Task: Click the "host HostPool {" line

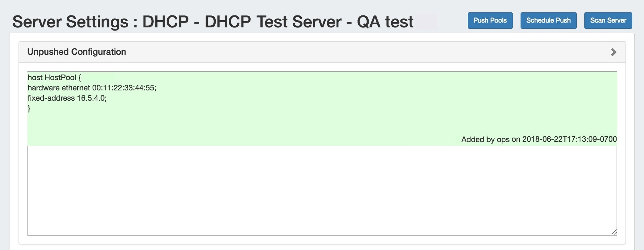Action: coord(54,78)
